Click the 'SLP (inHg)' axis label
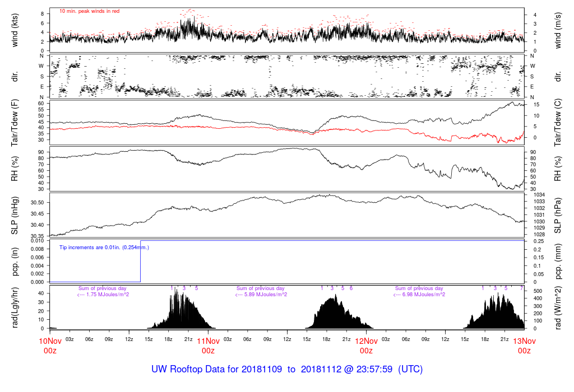The height and width of the screenshot is (392, 574). click(15, 216)
